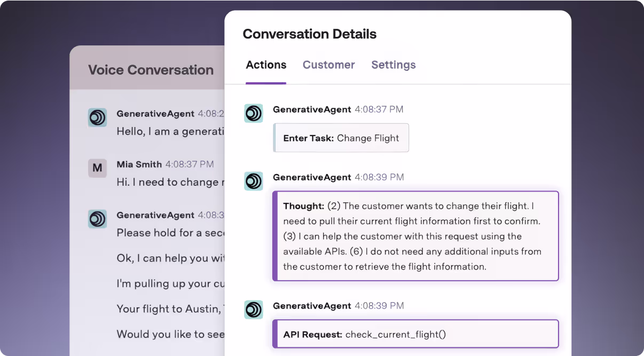644x356 pixels.
Task: Open the Settings tab
Action: click(394, 65)
